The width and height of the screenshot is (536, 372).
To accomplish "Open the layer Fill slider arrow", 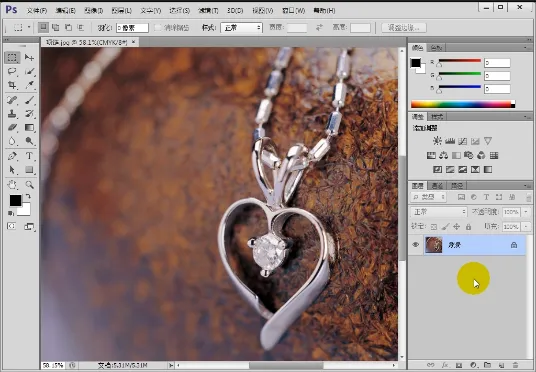I will click(526, 227).
